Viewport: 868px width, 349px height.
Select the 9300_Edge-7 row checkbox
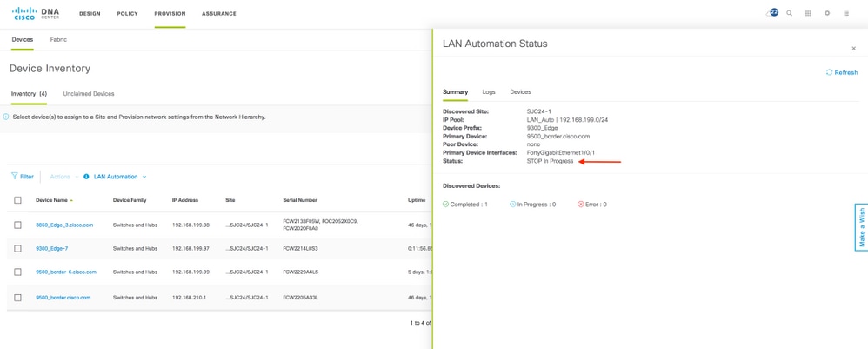17,249
